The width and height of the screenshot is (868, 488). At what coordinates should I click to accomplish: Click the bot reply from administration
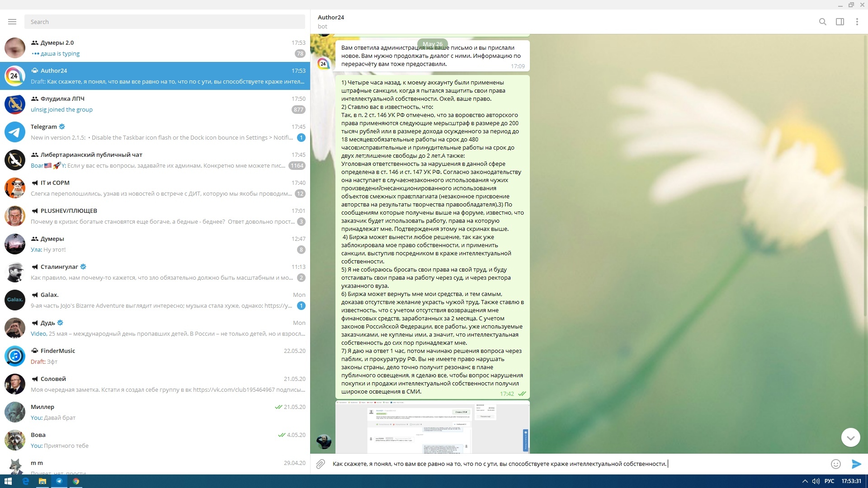tap(432, 56)
